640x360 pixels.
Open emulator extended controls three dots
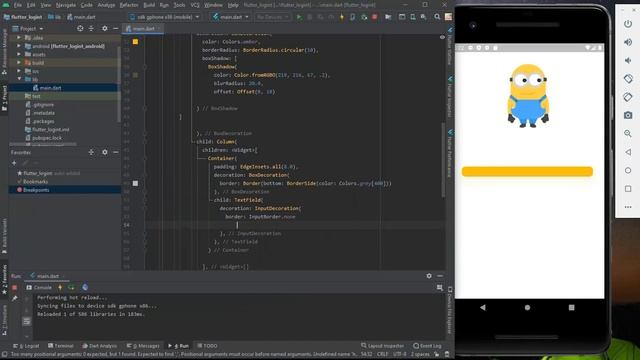[x=628, y=207]
